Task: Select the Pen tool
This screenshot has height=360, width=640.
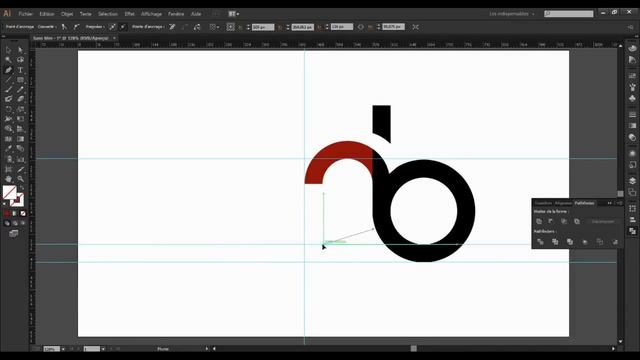Action: 8,70
